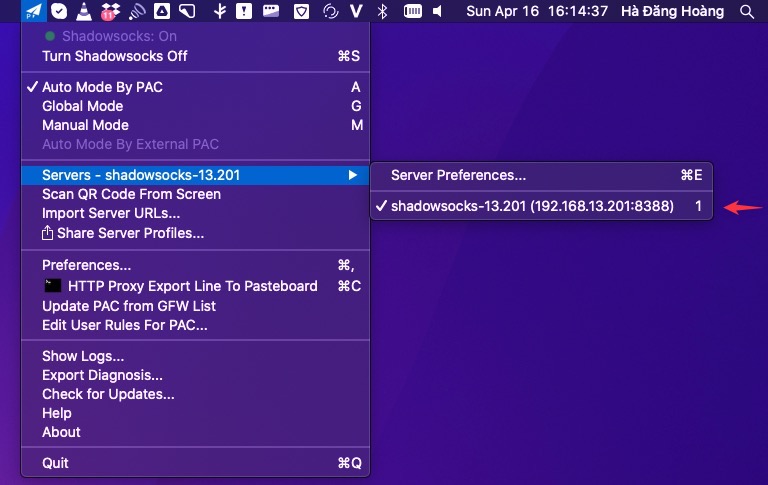Switch to Global Mode
The width and height of the screenshot is (768, 485).
click(x=195, y=106)
